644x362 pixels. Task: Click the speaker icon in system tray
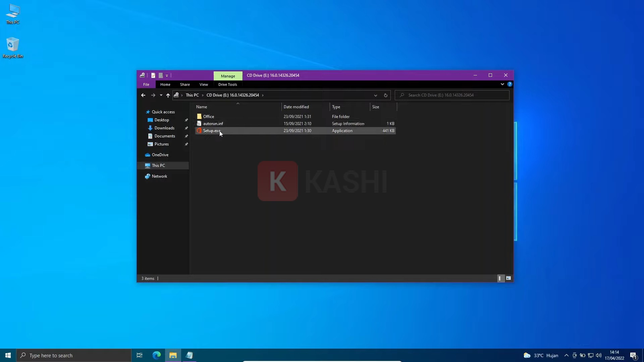click(599, 355)
